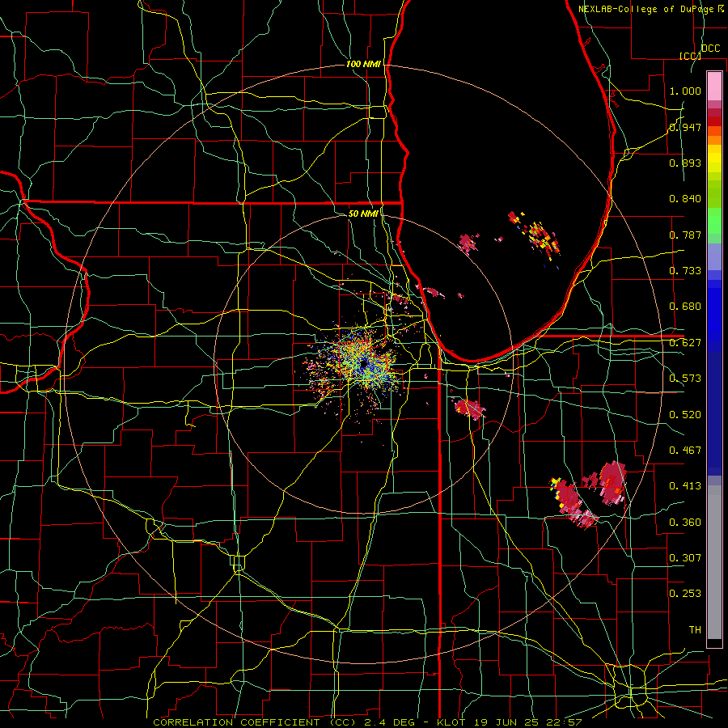
Task: Select the 0.467 legend value
Action: 685,451
